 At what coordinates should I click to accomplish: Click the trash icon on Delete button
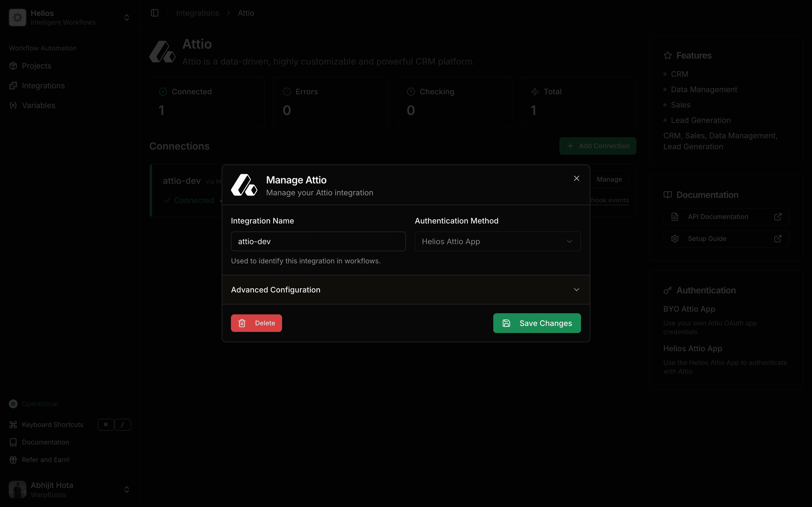[x=242, y=323]
